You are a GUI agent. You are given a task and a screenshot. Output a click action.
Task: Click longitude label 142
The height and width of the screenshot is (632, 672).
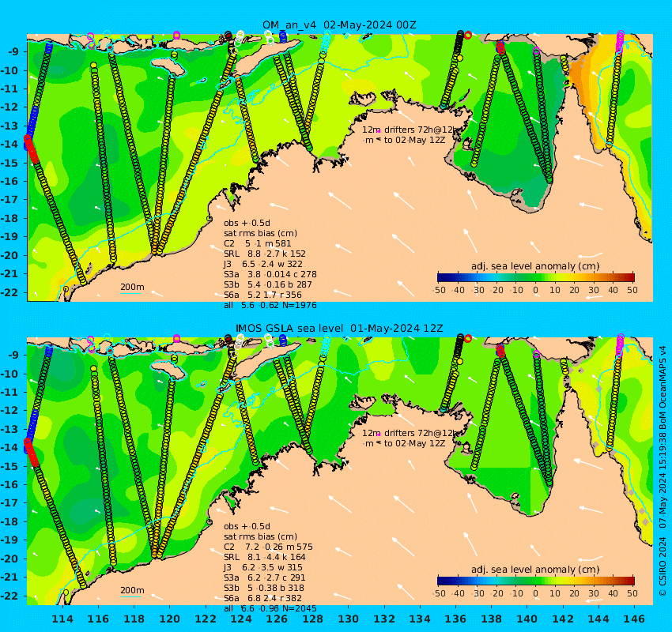click(x=563, y=619)
